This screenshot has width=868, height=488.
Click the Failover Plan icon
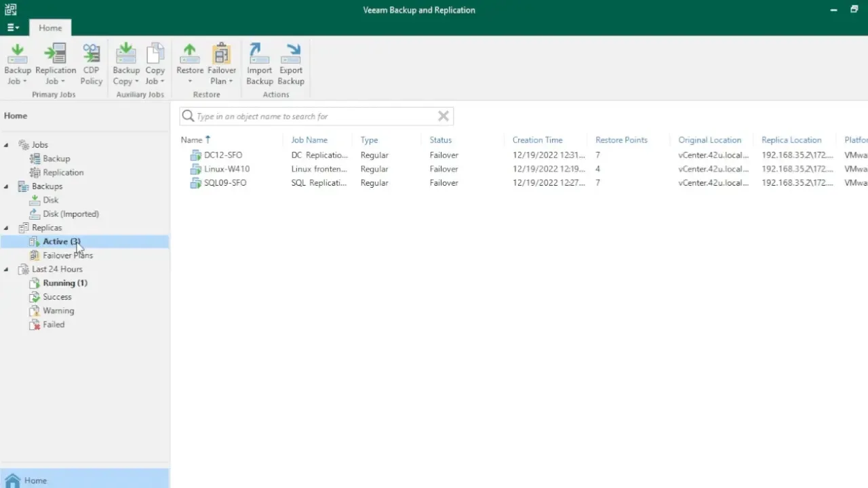point(222,64)
